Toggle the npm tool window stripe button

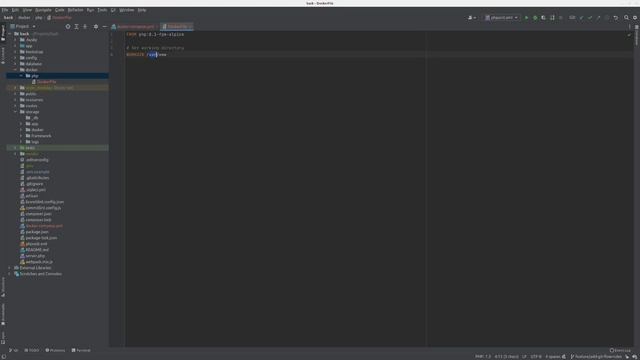click(3, 338)
